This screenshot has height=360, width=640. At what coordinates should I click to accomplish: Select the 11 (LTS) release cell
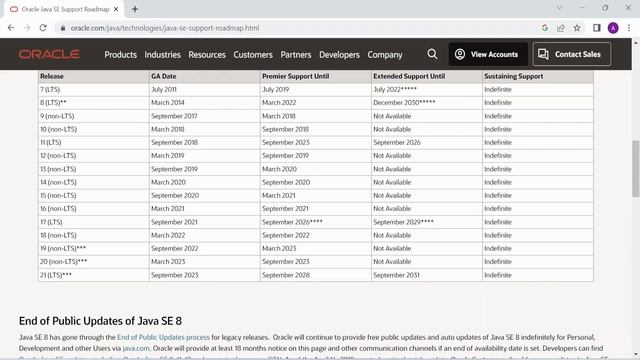(93, 142)
